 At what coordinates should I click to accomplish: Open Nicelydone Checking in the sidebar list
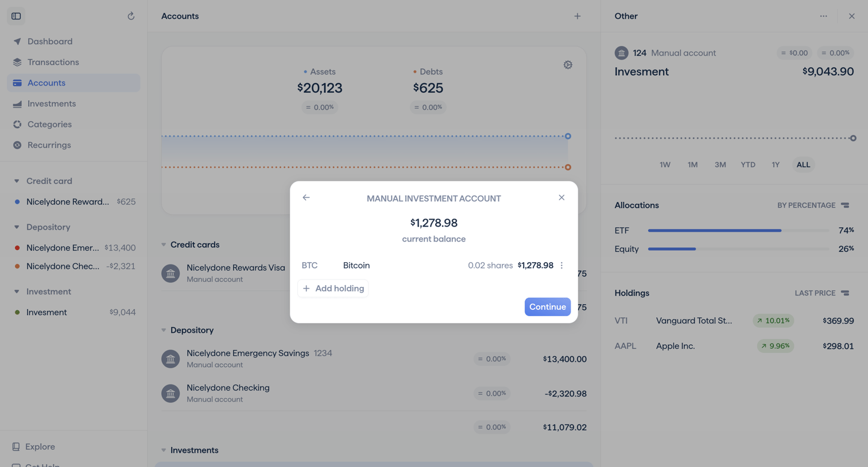click(x=73, y=266)
